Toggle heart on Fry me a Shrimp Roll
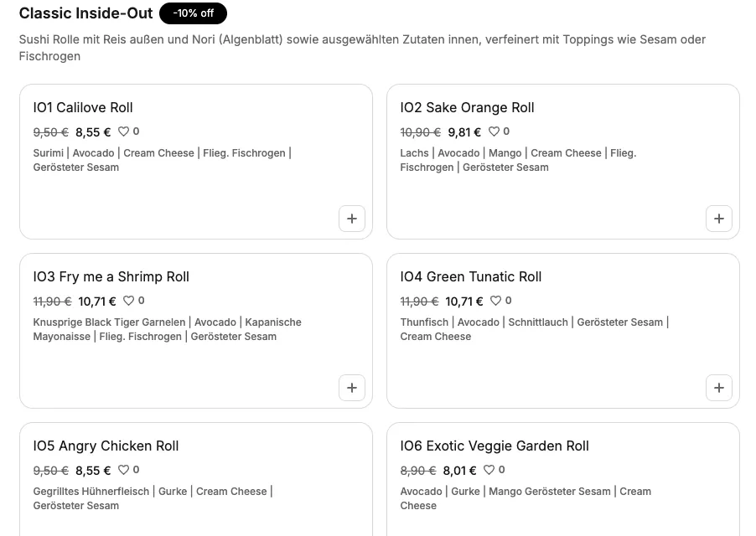Screen dimensions: 756x536 129,301
